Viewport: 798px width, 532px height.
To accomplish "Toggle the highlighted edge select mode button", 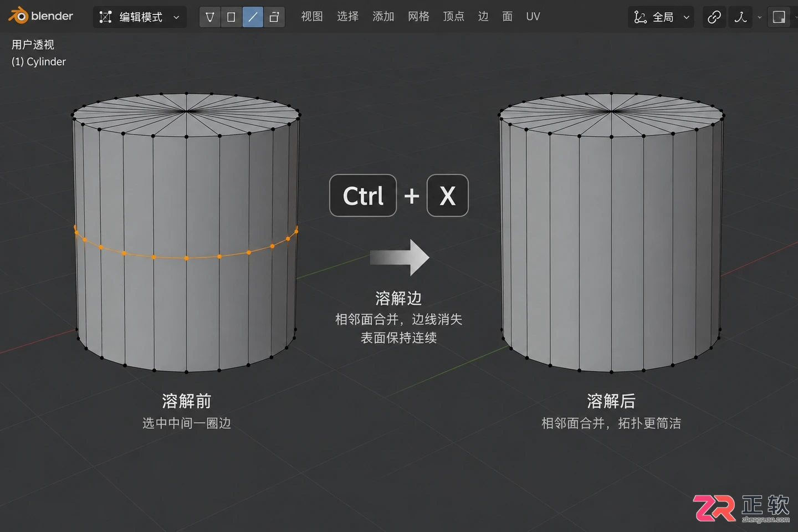I will pyautogui.click(x=253, y=17).
